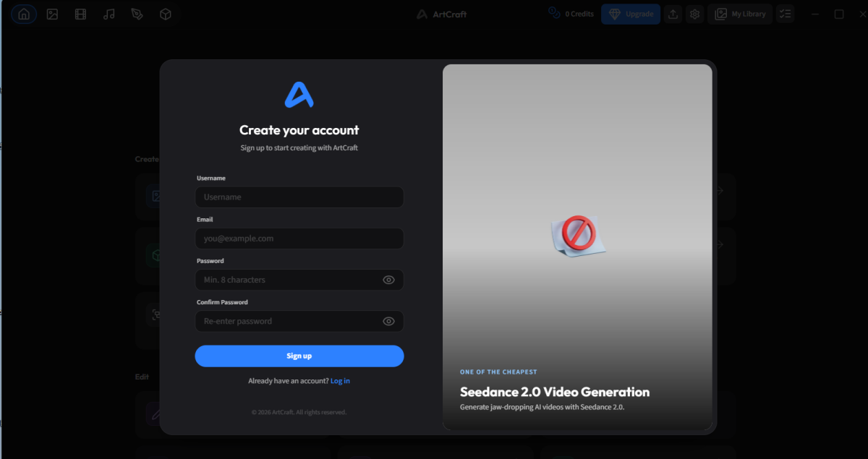868x459 pixels.
Task: Open the 3D cube icon in top bar
Action: pos(165,14)
